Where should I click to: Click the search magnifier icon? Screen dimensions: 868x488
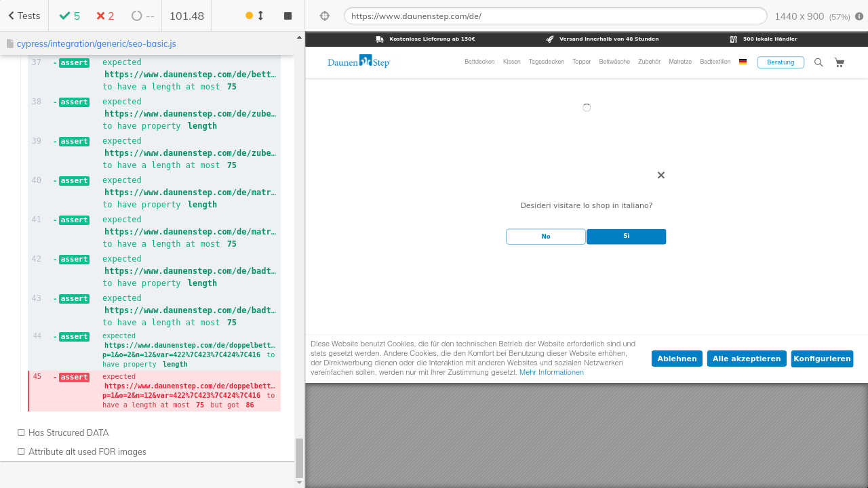pyautogui.click(x=818, y=62)
